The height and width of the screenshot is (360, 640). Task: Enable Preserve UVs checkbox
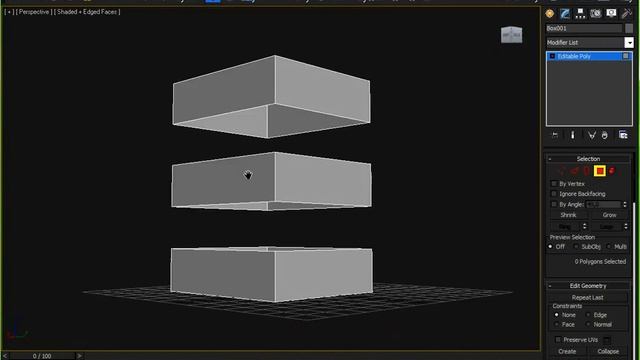pos(558,340)
